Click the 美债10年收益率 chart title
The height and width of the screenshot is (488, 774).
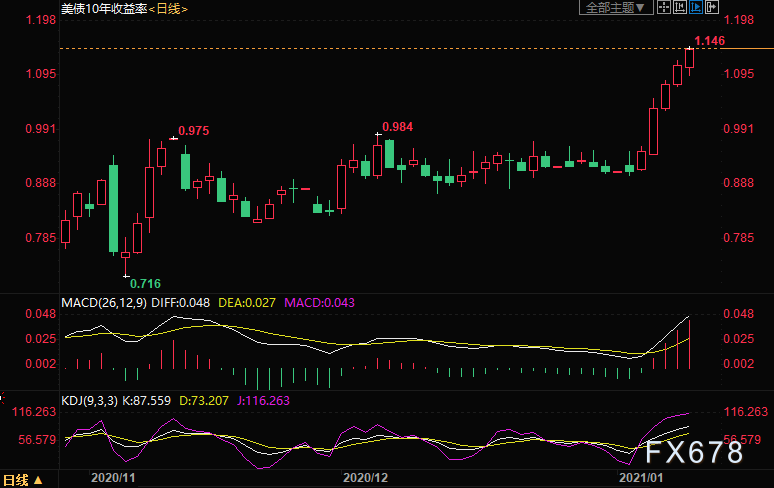click(x=104, y=9)
